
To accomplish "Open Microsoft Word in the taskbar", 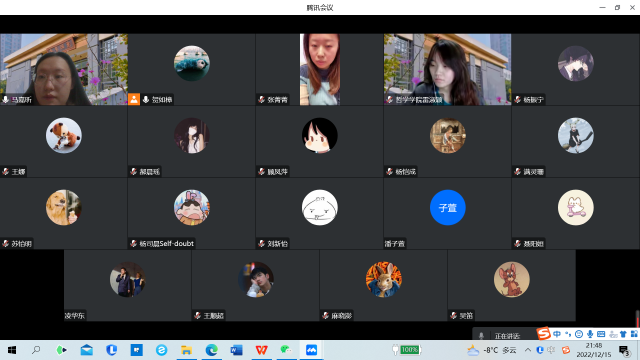I will tap(236, 350).
